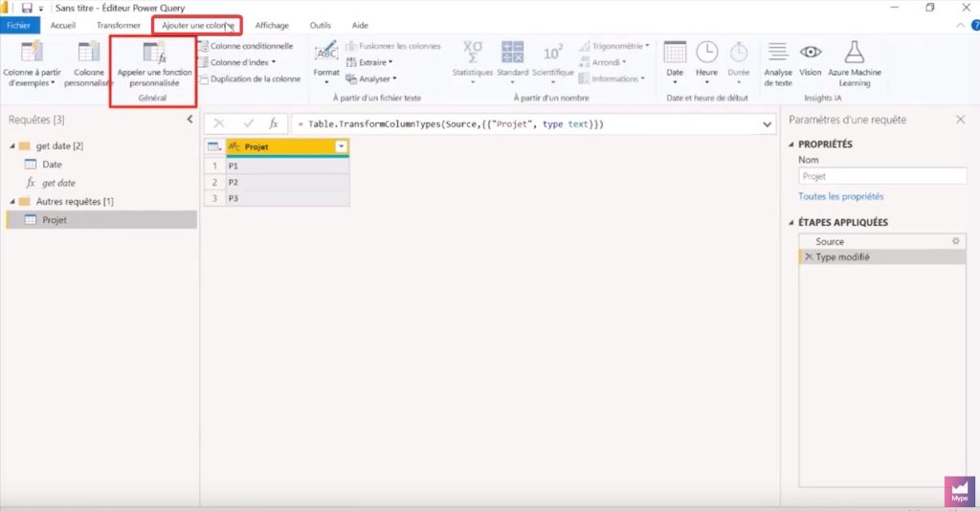980x511 pixels.
Task: Collapse the Requêtes pane
Action: [190, 120]
